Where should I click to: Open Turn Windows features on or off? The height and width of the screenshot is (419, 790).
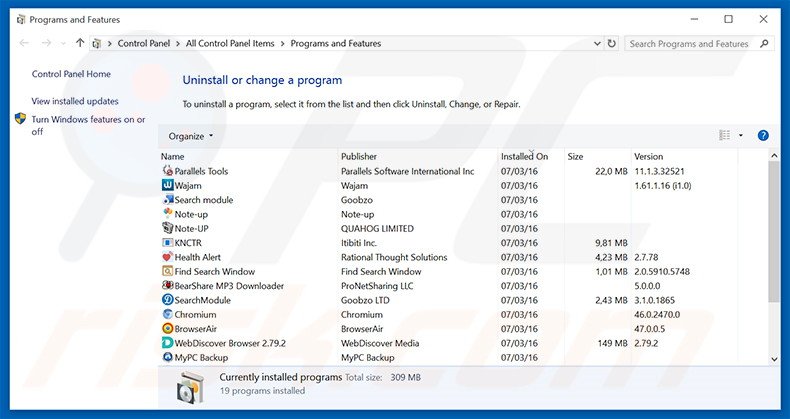coord(88,125)
